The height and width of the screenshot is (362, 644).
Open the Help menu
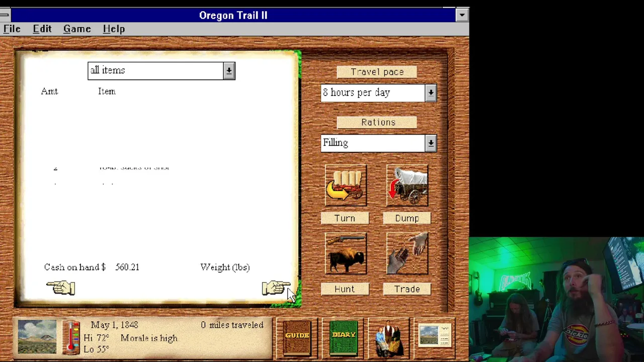pos(114,29)
